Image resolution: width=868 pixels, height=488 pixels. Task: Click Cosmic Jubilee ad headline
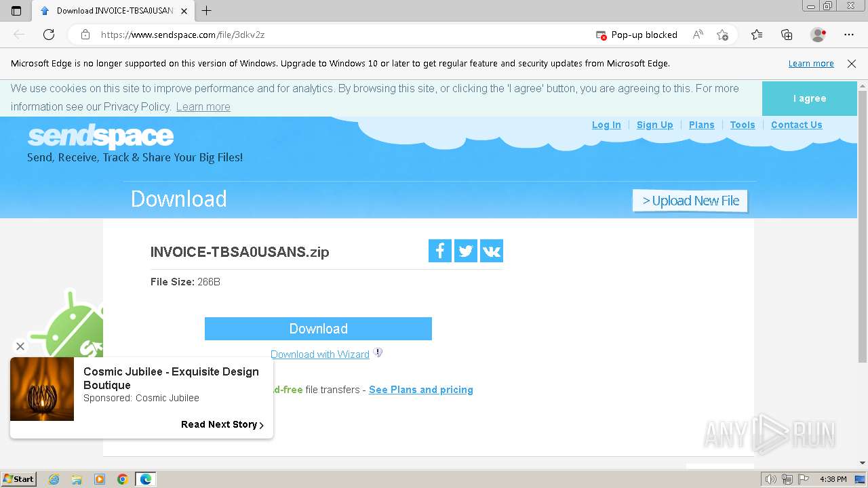point(171,378)
